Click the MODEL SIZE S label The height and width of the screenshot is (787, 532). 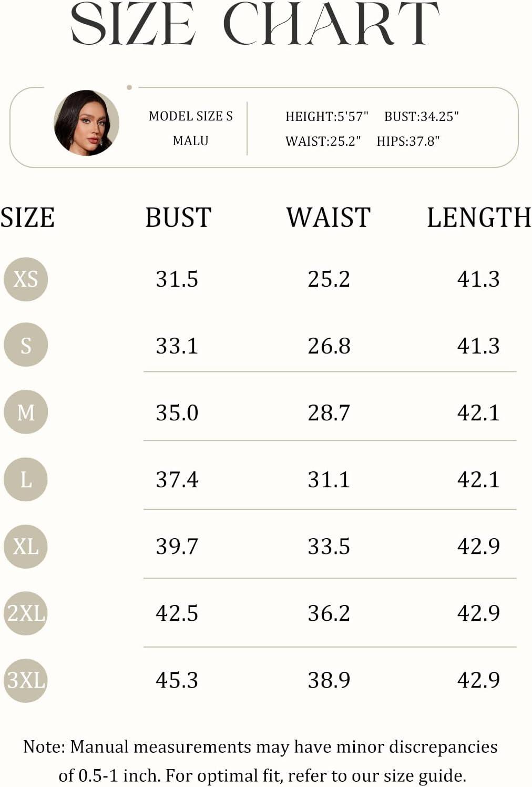pos(191,116)
